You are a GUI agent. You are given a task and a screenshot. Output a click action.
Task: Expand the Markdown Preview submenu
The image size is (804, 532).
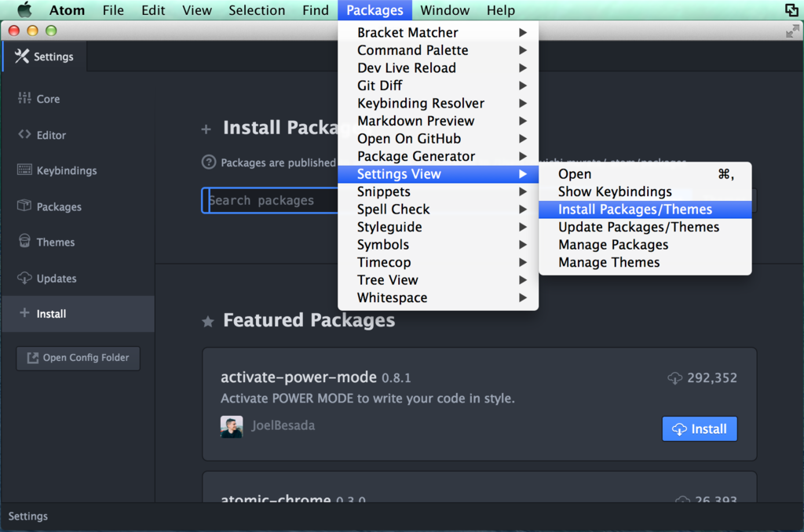click(438, 121)
